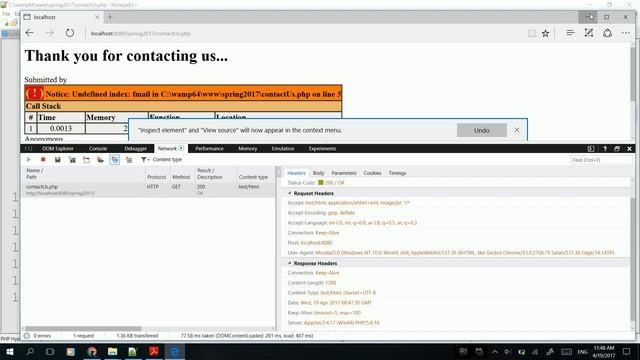Viewport: 640px width, 360px height.
Task: Open the Action Center notifications icon
Action: (x=627, y=351)
